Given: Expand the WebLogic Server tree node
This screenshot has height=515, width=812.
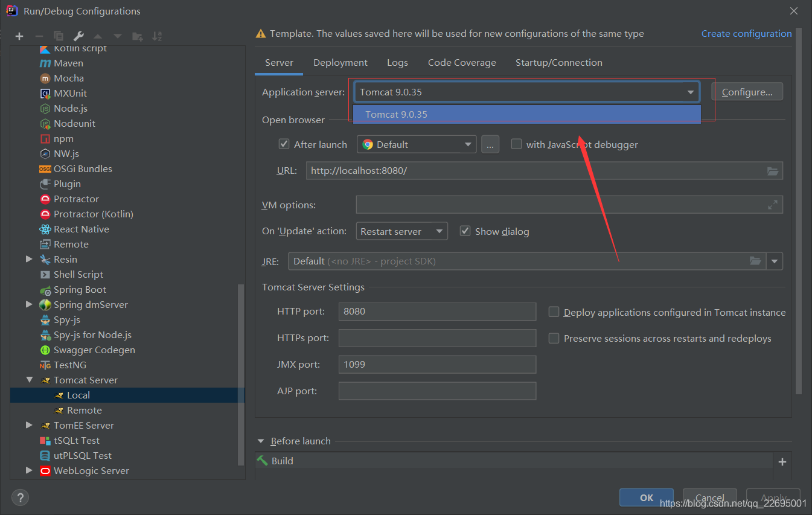Looking at the screenshot, I should 29,470.
